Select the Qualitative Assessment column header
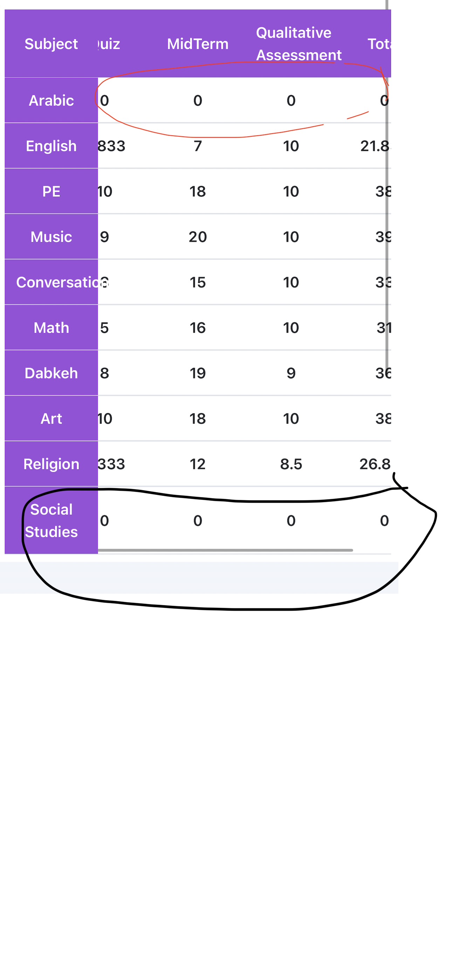 [298, 44]
